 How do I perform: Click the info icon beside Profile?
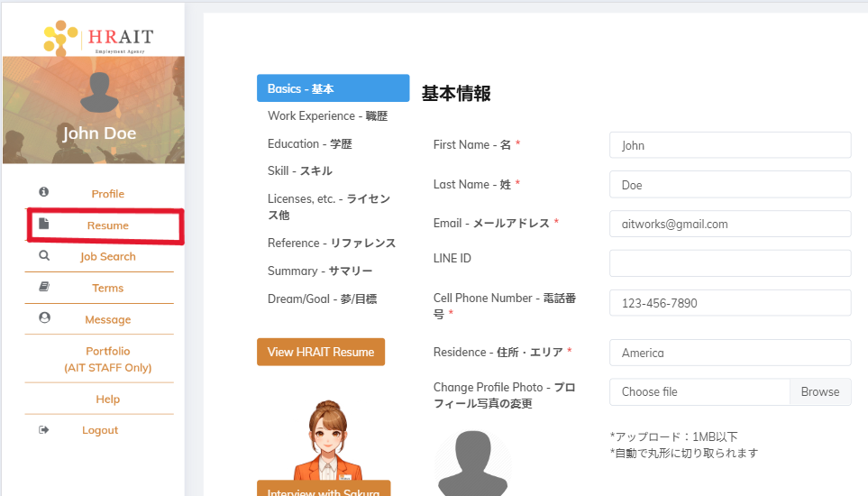44,192
